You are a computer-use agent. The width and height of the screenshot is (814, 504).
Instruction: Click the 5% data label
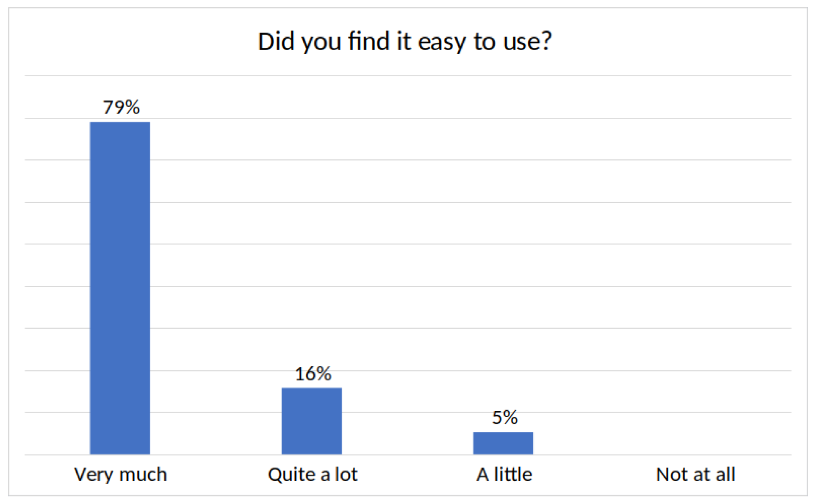504,418
